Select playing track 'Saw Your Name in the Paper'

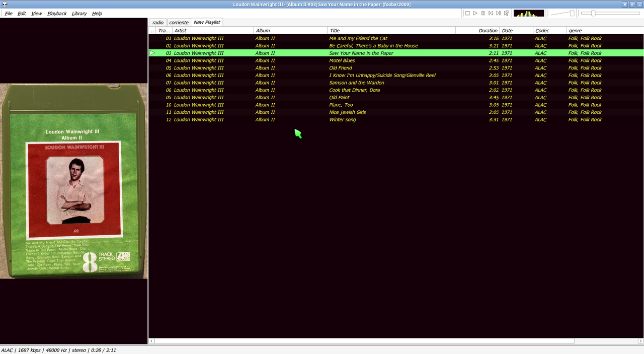tap(396, 53)
